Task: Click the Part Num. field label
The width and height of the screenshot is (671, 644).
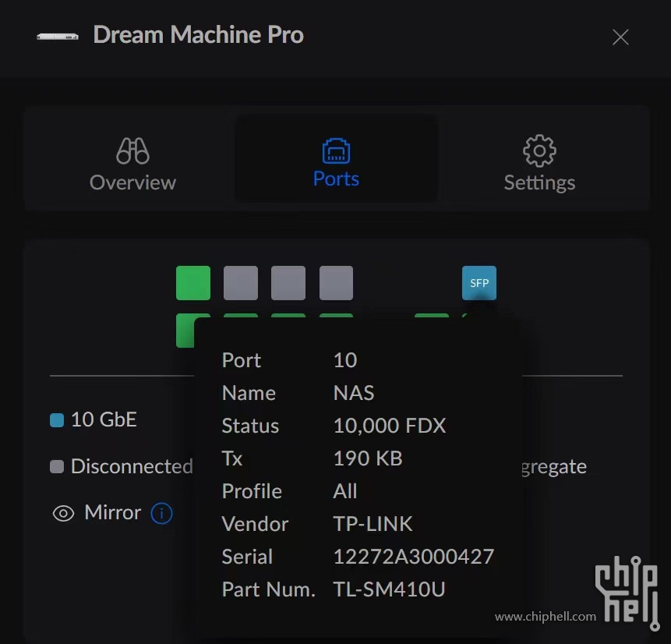Action: click(268, 589)
